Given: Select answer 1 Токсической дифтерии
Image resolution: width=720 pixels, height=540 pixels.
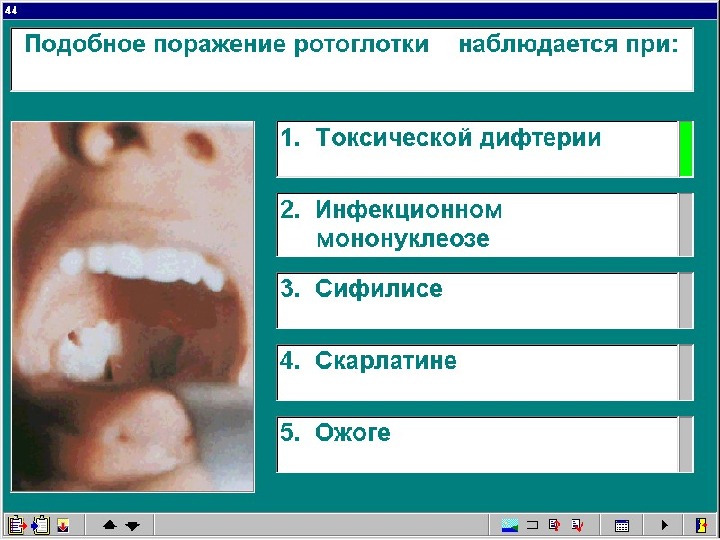Looking at the screenshot, I should click(478, 149).
